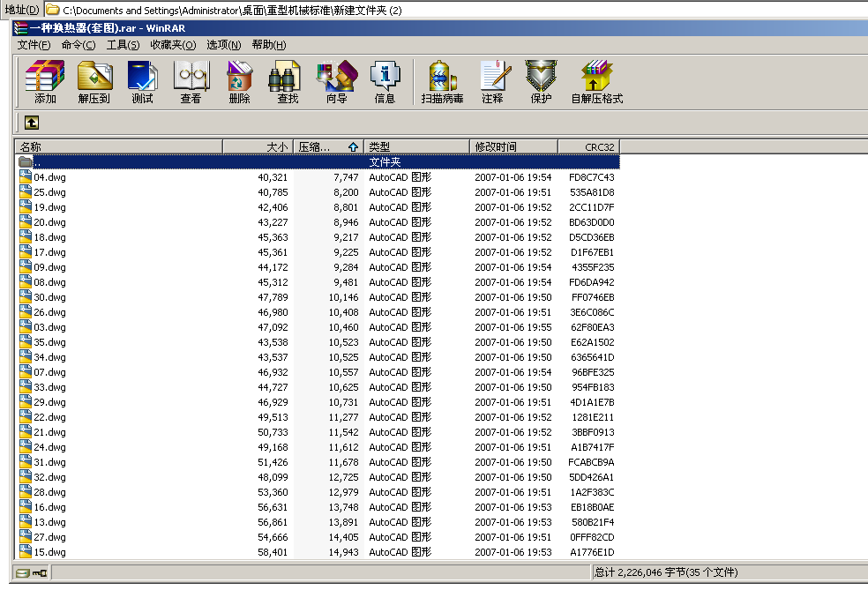The height and width of the screenshot is (598, 868).
Task: Open the 收藏夹(O) menu
Action: click(173, 45)
